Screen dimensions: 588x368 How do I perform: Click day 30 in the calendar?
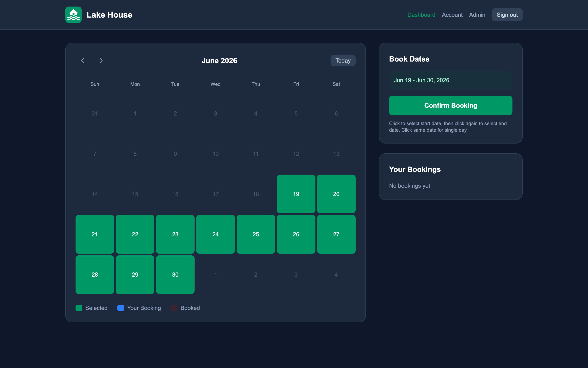pos(175,275)
